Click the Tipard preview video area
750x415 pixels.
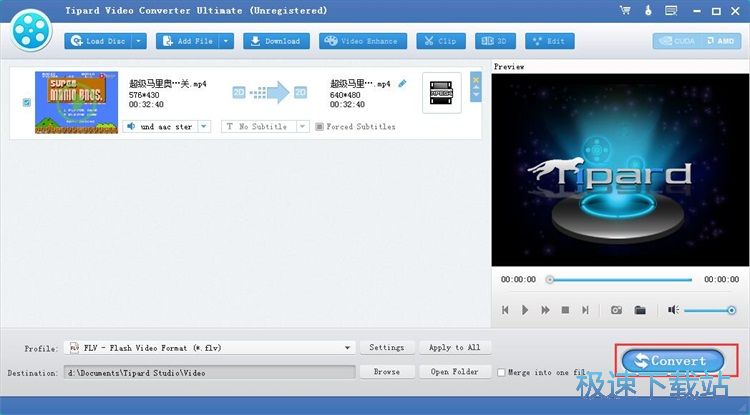tap(620, 170)
